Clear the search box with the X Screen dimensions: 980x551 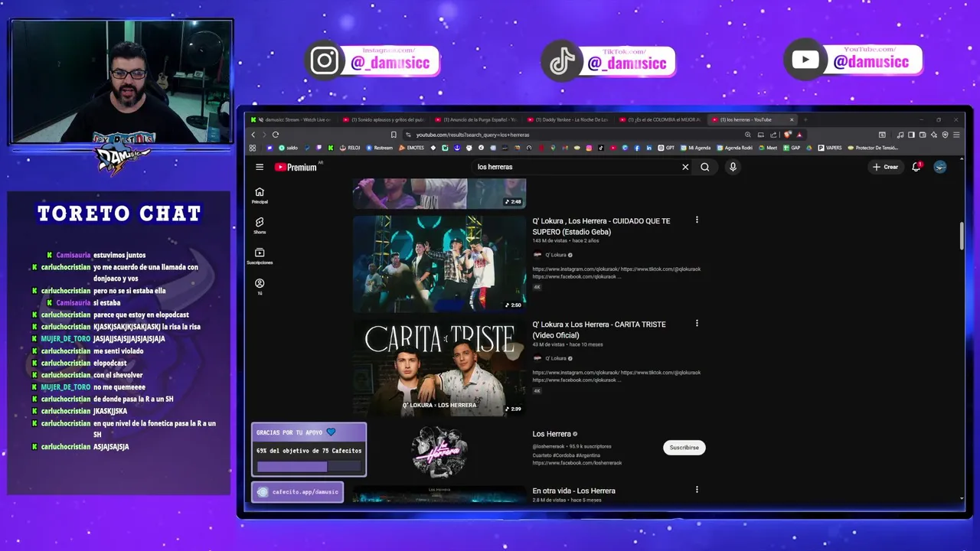tap(685, 167)
